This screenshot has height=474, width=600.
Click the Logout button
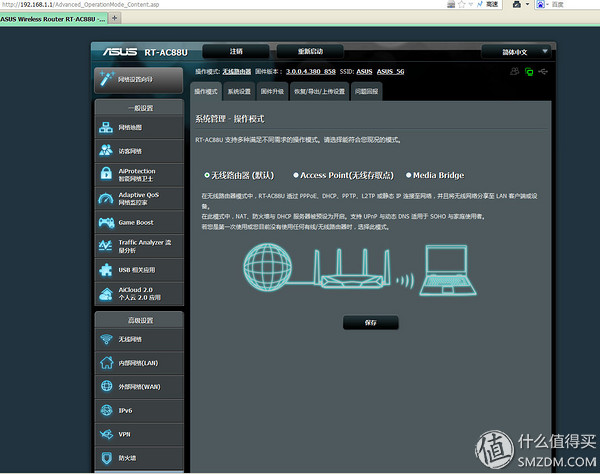[236, 51]
